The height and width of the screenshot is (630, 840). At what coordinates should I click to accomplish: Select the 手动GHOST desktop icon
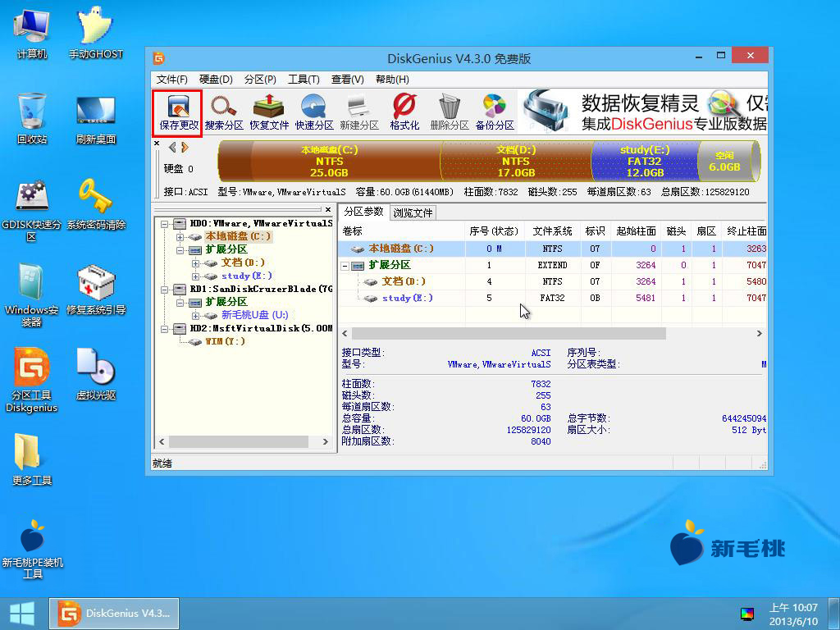(x=96, y=33)
